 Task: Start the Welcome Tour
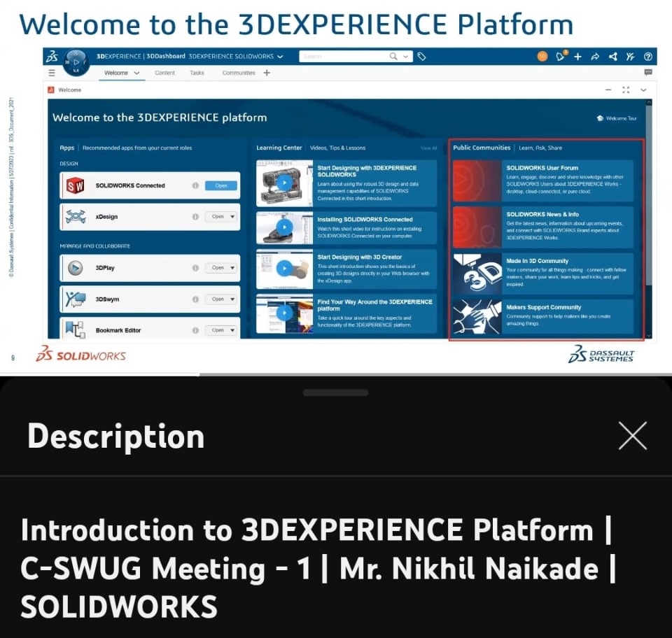617,118
